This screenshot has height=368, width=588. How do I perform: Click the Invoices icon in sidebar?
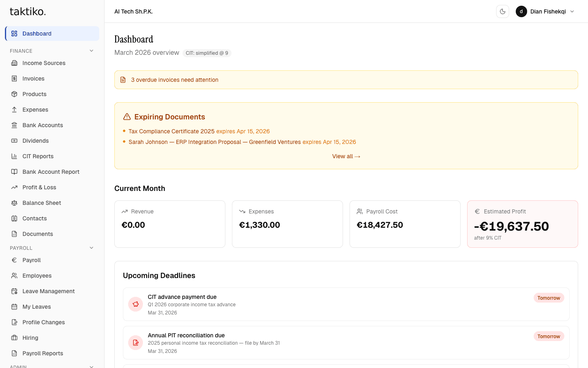coord(14,79)
